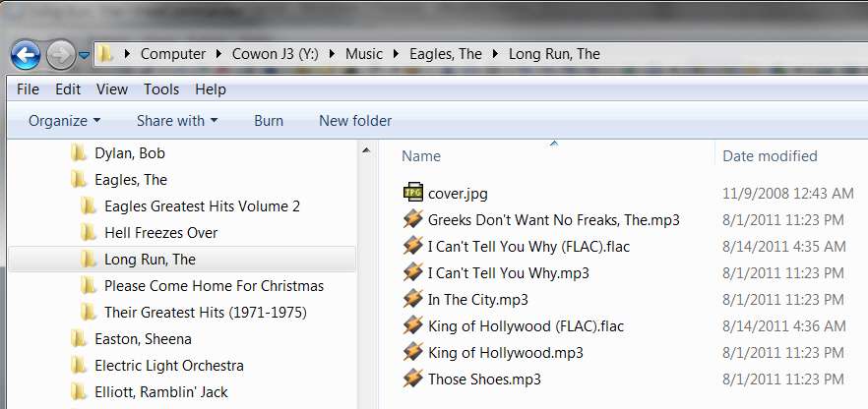The width and height of the screenshot is (868, 409).
Task: Sort files by the Name column header
Action: point(553,156)
